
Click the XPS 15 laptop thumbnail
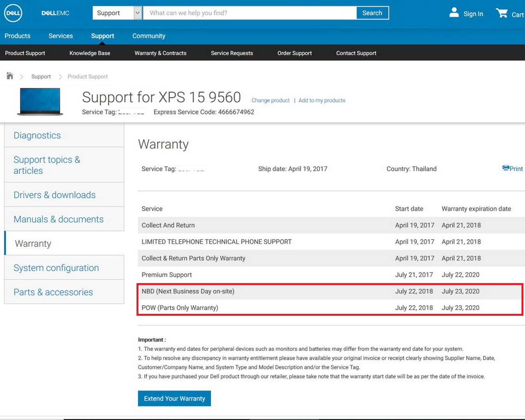point(40,101)
